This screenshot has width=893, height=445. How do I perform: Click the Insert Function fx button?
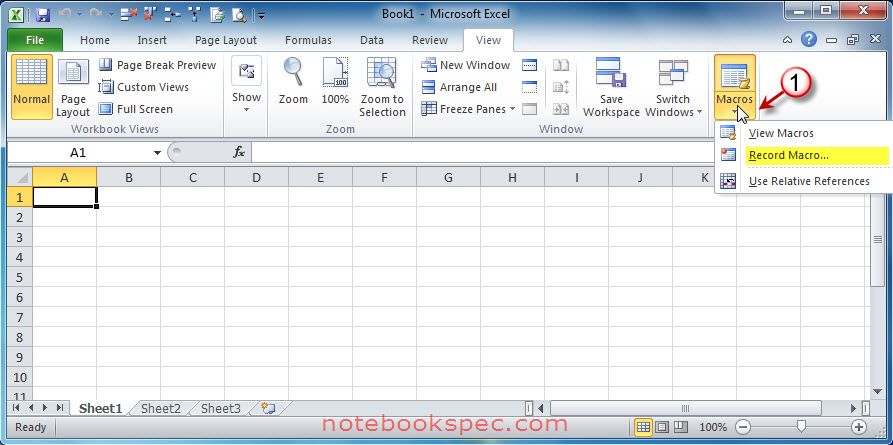pyautogui.click(x=239, y=152)
